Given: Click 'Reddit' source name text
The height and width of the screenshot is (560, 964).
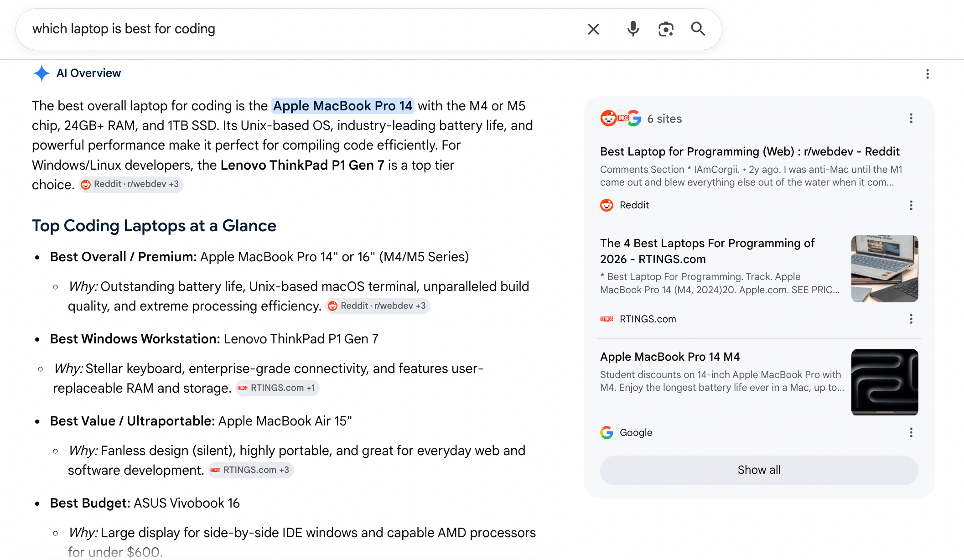Looking at the screenshot, I should pyautogui.click(x=634, y=205).
